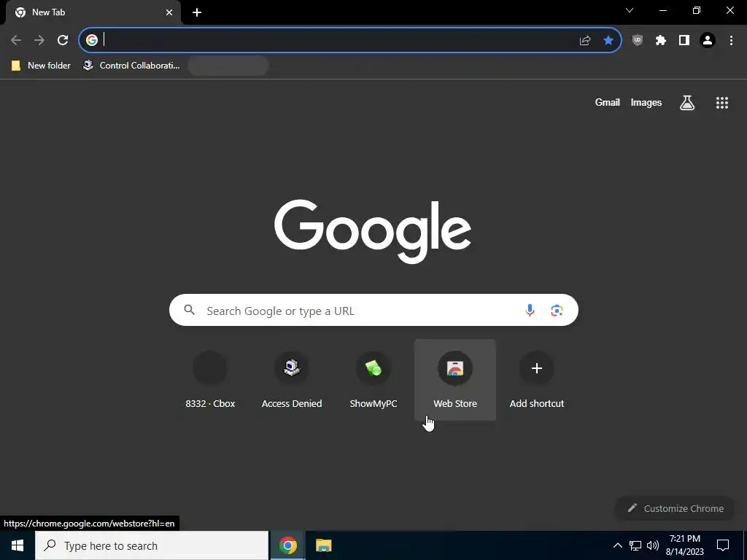Reload the page with the refresh icon
The width and height of the screenshot is (747, 560).
pos(63,40)
